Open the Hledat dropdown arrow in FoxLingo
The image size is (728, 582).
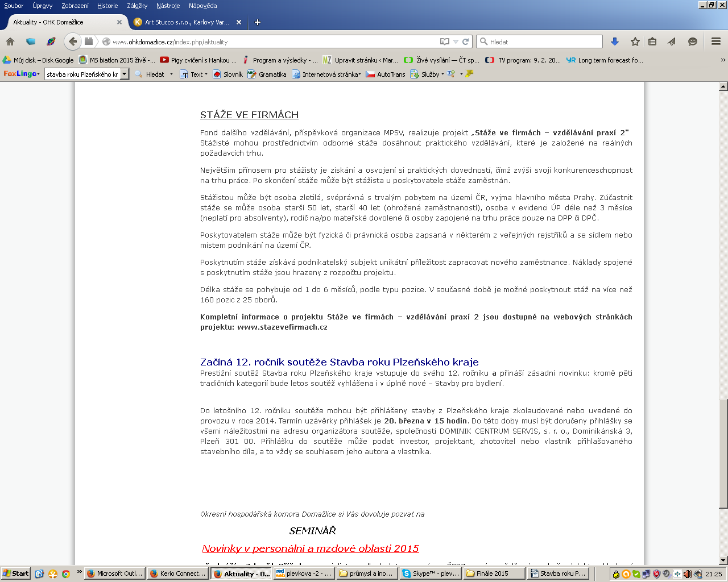pyautogui.click(x=171, y=74)
